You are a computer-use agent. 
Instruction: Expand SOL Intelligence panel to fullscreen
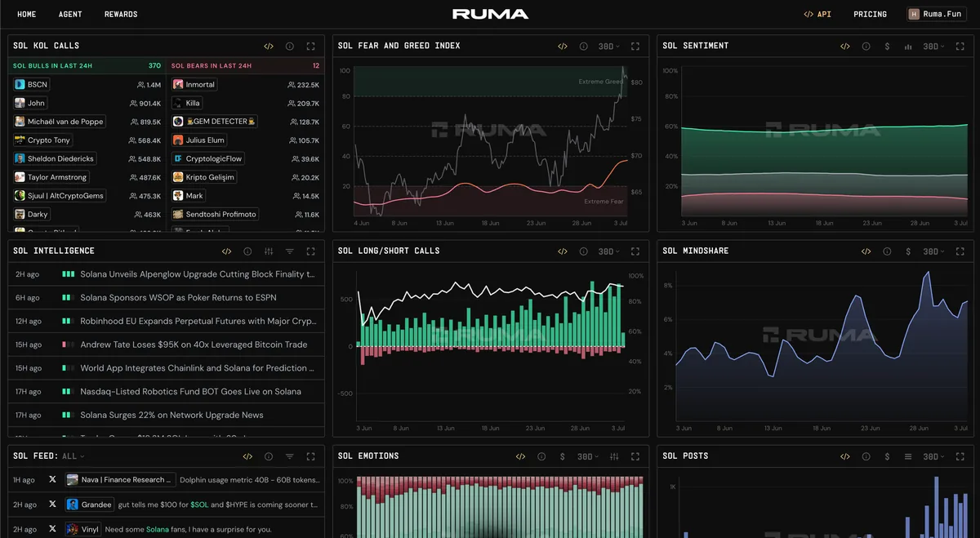tap(310, 251)
